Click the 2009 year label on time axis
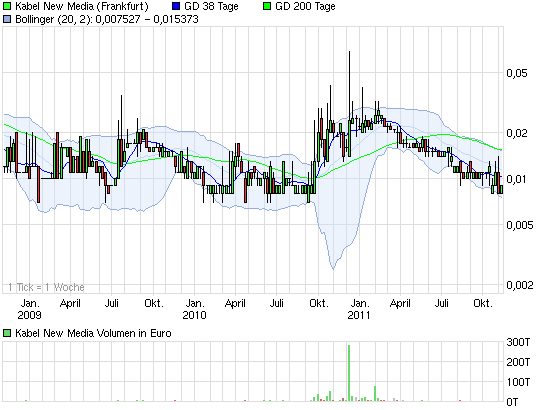The height and width of the screenshot is (410, 545). (29, 315)
